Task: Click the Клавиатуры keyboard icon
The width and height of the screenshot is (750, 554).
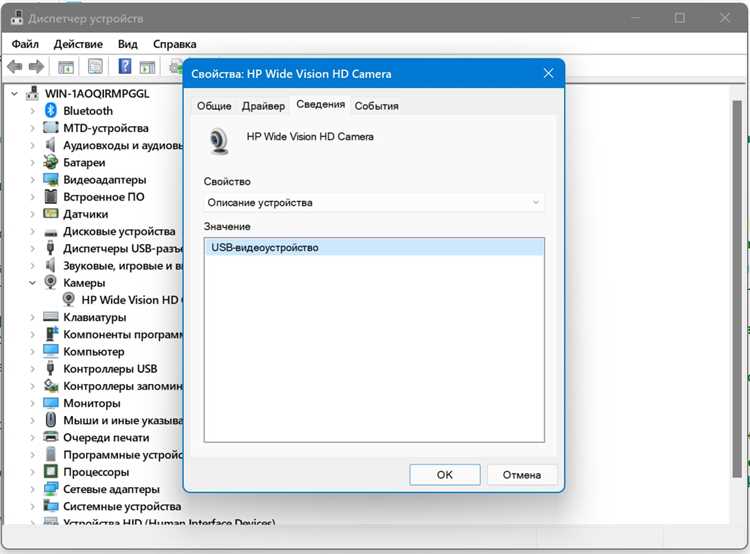Action: [51, 317]
